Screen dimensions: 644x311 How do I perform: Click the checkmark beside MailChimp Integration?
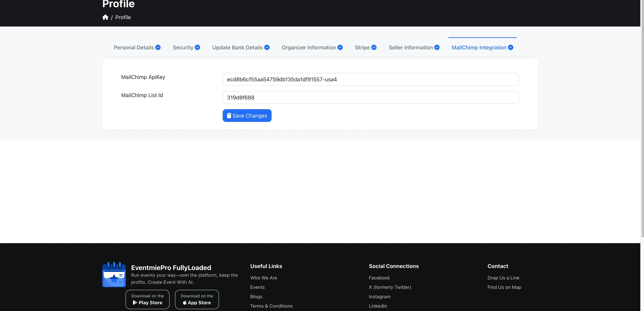pos(511,47)
